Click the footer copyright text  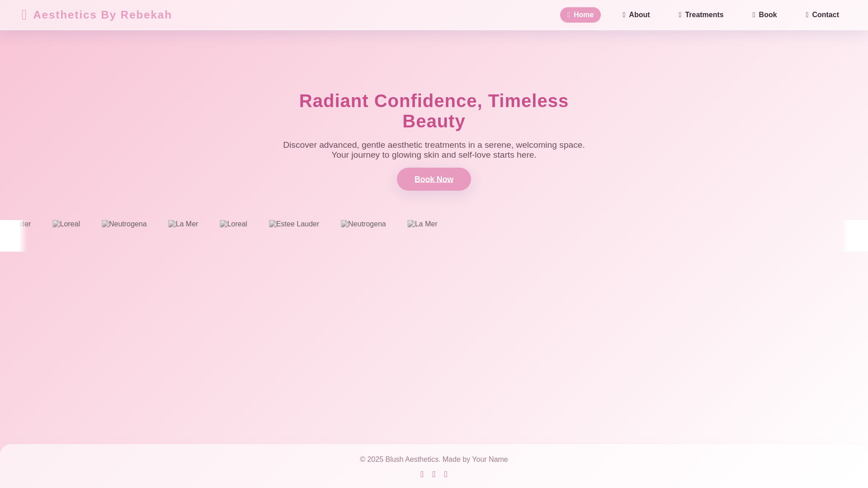(434, 460)
